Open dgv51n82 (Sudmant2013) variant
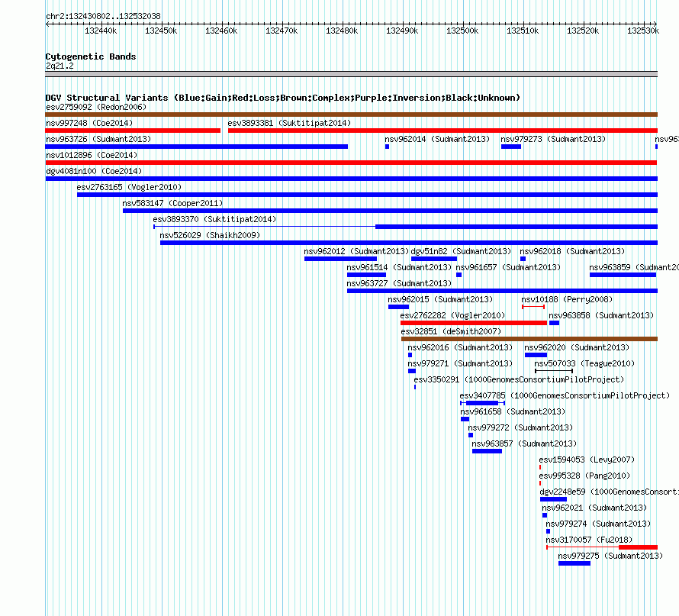The image size is (679, 616). click(x=461, y=251)
